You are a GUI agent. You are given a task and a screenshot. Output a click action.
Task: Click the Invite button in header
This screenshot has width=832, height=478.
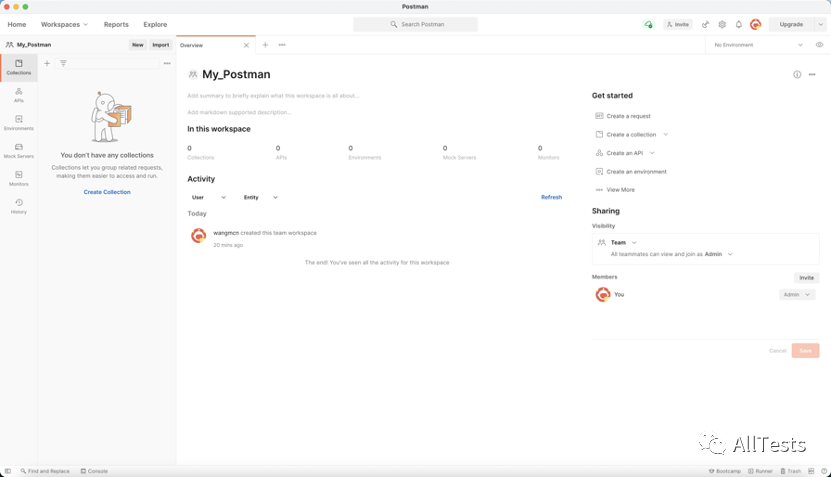point(678,24)
